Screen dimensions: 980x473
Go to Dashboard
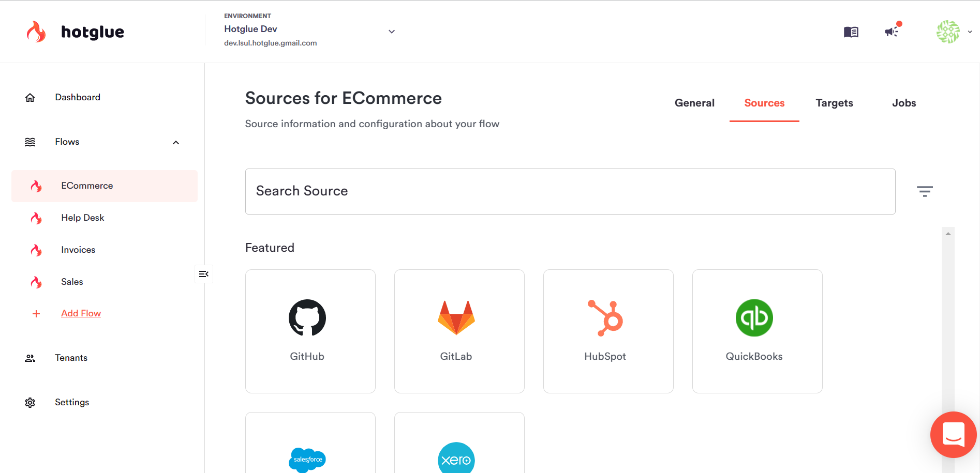coord(78,97)
